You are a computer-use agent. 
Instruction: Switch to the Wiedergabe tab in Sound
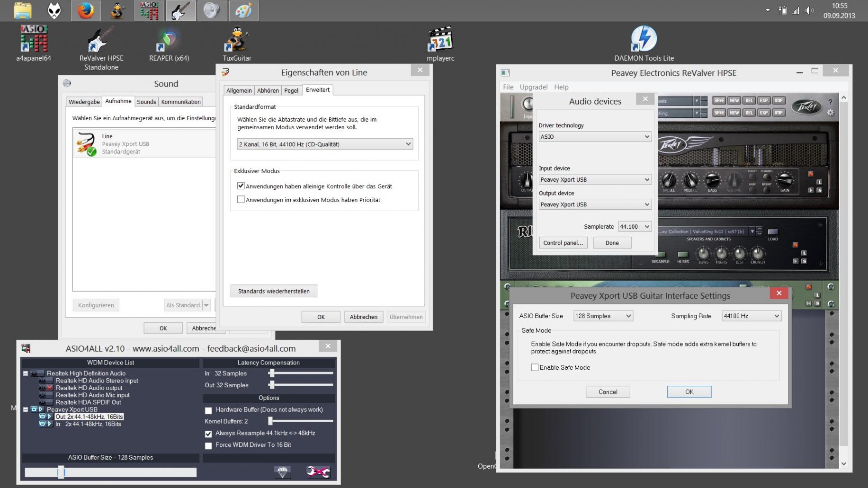[x=84, y=102]
